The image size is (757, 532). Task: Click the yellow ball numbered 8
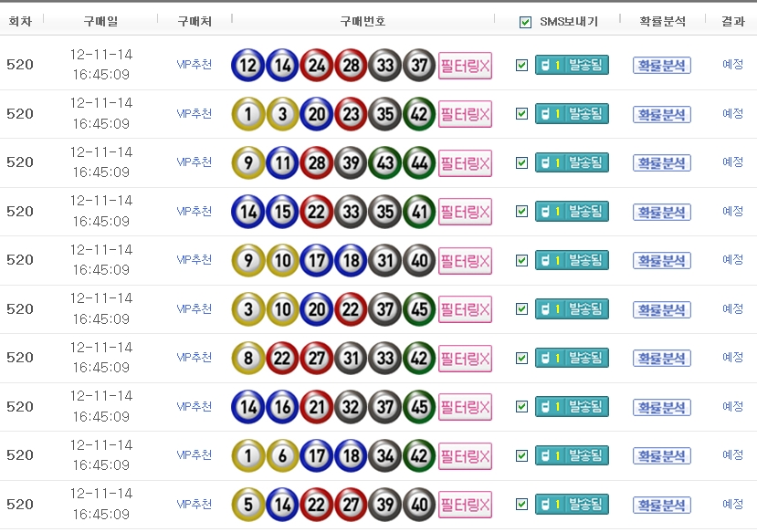248,358
